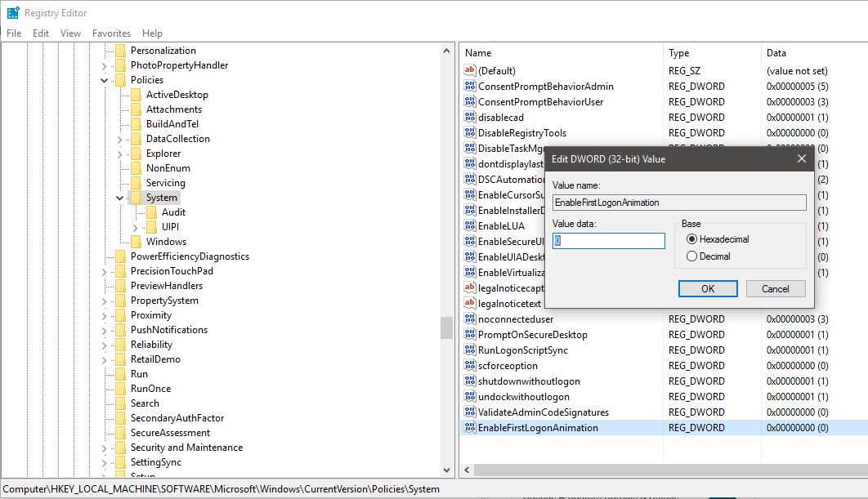868x499 pixels.
Task: Select the BuildAndTel tree item
Action: pyautogui.click(x=172, y=124)
